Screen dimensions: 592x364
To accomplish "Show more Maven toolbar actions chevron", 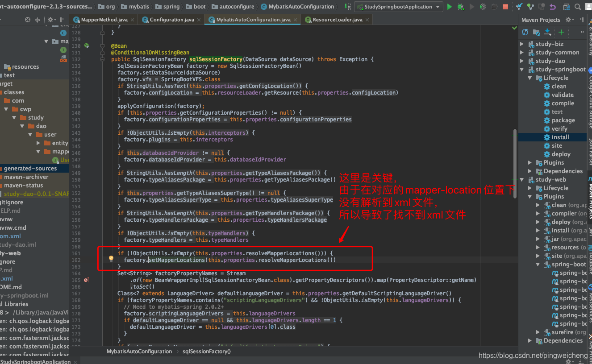I will click(x=582, y=32).
